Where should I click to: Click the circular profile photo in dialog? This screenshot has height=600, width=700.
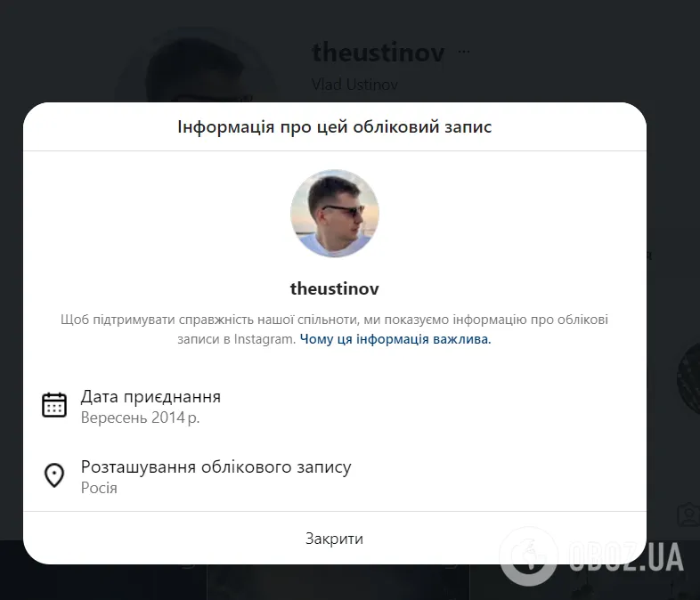[x=335, y=214]
